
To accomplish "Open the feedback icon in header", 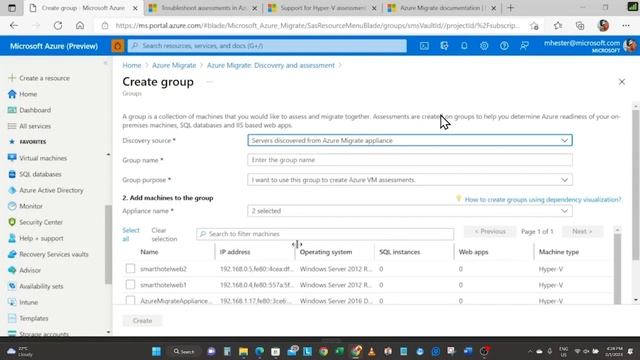I will point(524,46).
